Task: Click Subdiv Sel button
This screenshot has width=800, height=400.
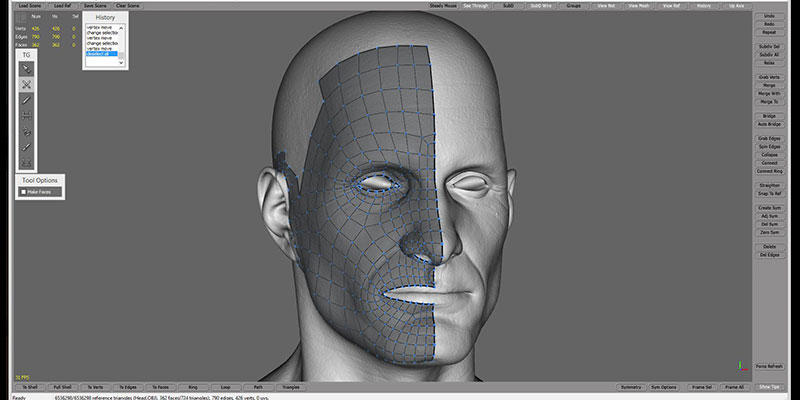Action: (769, 46)
